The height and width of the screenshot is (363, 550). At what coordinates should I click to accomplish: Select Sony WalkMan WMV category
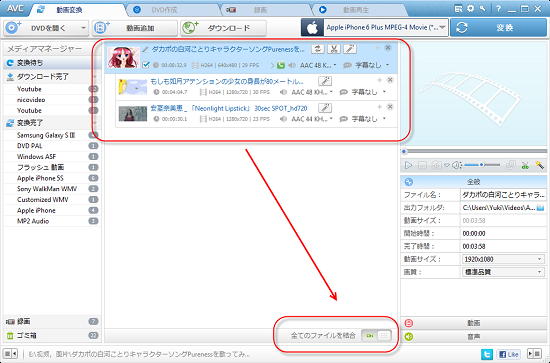pos(52,189)
